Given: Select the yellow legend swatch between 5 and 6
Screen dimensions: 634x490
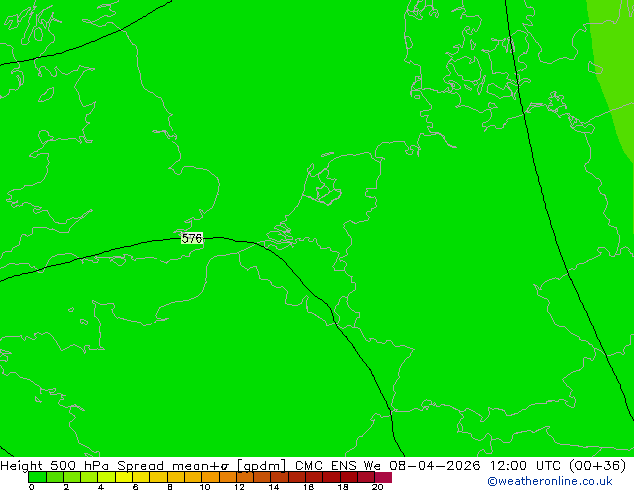Looking at the screenshot, I should pos(124,477).
